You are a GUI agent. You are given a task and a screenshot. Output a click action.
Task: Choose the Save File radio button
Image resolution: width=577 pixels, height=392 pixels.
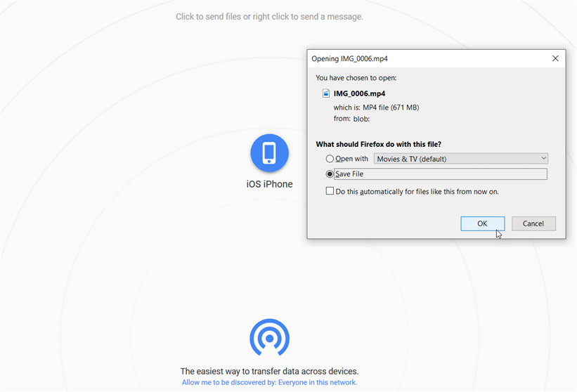pos(330,174)
